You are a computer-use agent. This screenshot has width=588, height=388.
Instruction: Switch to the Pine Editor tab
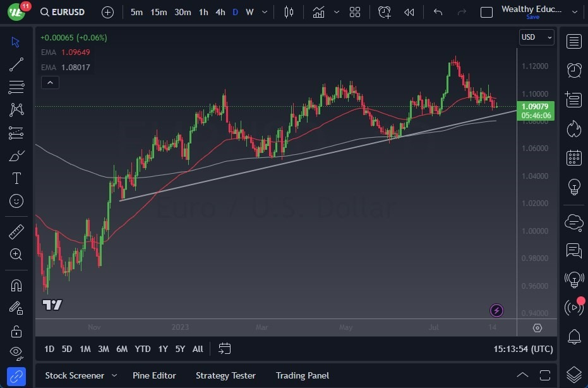(x=154, y=375)
